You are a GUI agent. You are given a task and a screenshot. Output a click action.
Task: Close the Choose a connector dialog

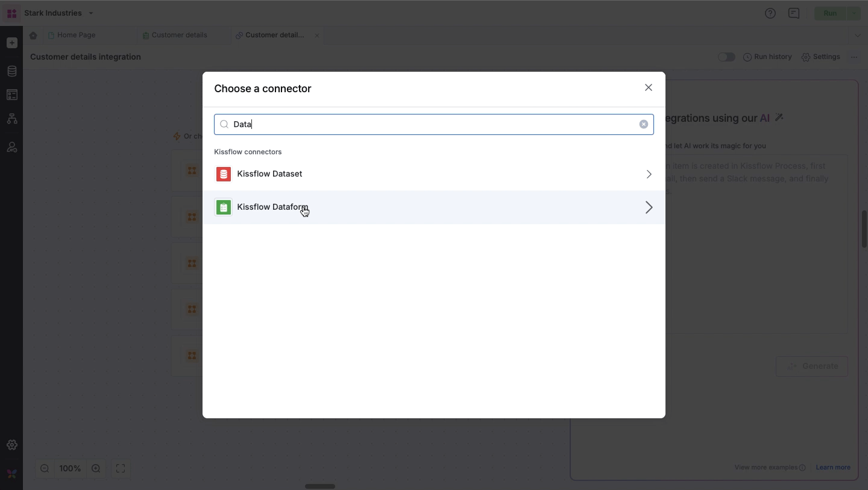click(648, 87)
